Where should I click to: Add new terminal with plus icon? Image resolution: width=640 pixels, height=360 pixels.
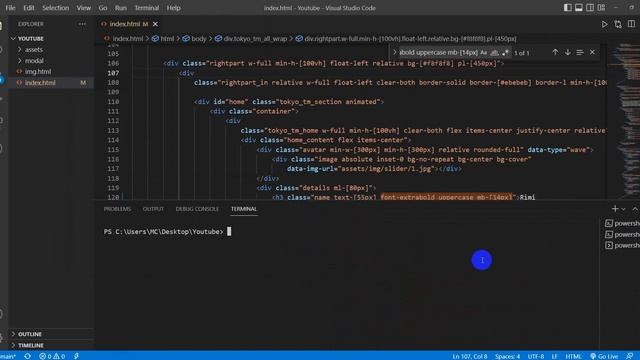coord(615,209)
